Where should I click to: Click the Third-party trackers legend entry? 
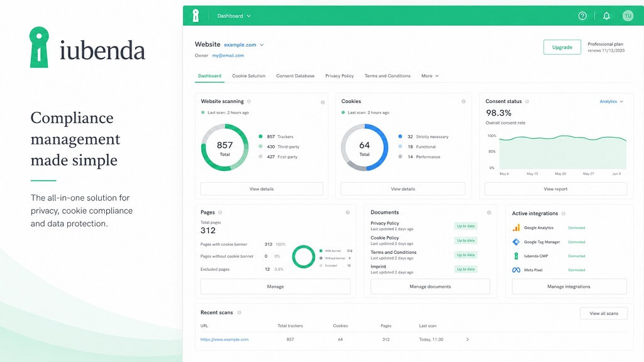279,146
